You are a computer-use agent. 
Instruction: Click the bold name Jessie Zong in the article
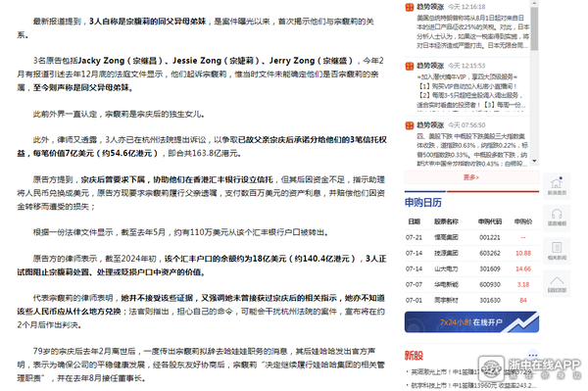[x=197, y=61]
